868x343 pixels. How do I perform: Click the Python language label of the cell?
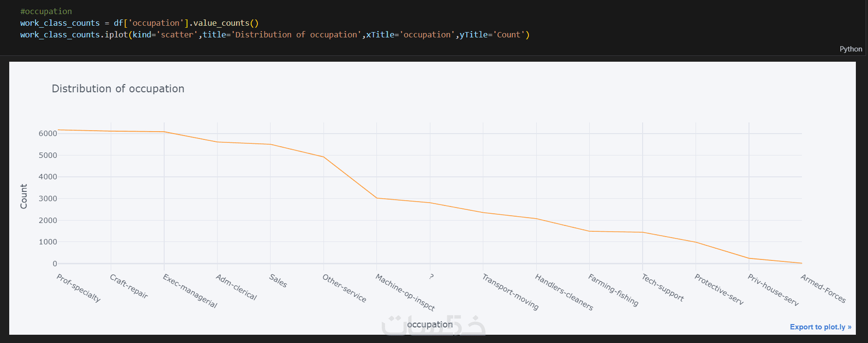coord(851,49)
